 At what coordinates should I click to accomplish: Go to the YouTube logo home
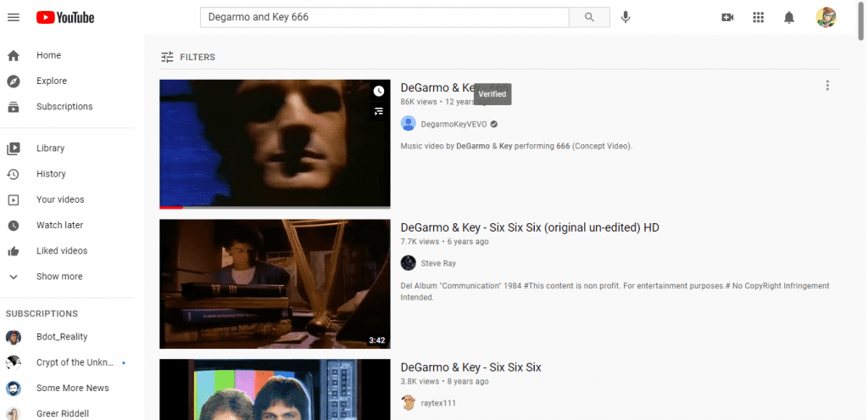(65, 18)
